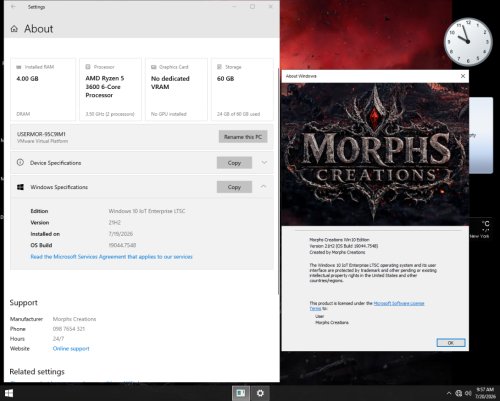Open the Microsoft Services Agreement link
The height and width of the screenshot is (401, 500).
[111, 257]
